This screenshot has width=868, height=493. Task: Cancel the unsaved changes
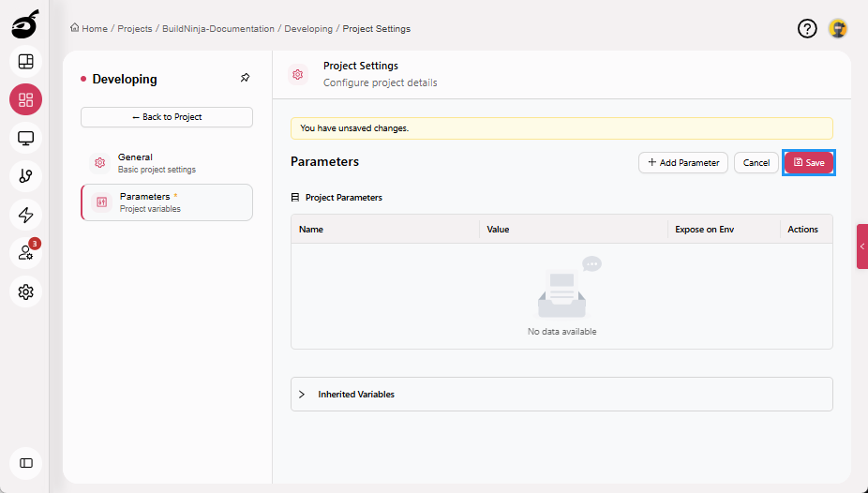pos(756,163)
